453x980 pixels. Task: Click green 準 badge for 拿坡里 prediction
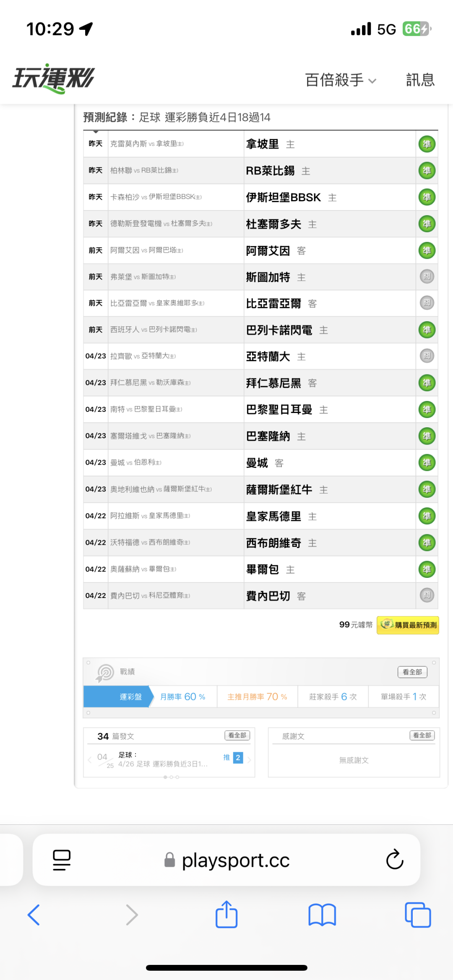[427, 144]
